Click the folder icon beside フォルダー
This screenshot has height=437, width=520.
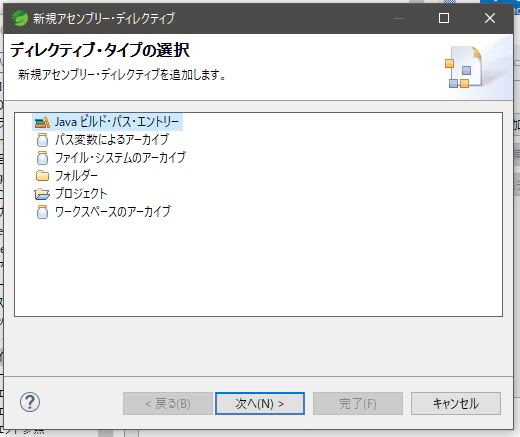coord(42,176)
